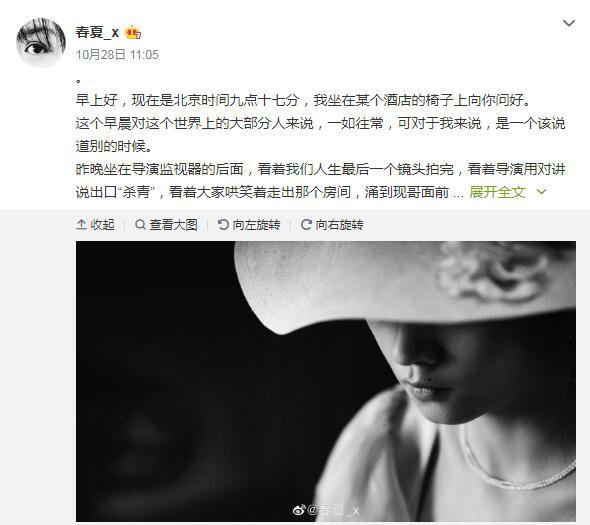590x525 pixels.
Task: Open the post options chevron menu
Action: coord(569,23)
